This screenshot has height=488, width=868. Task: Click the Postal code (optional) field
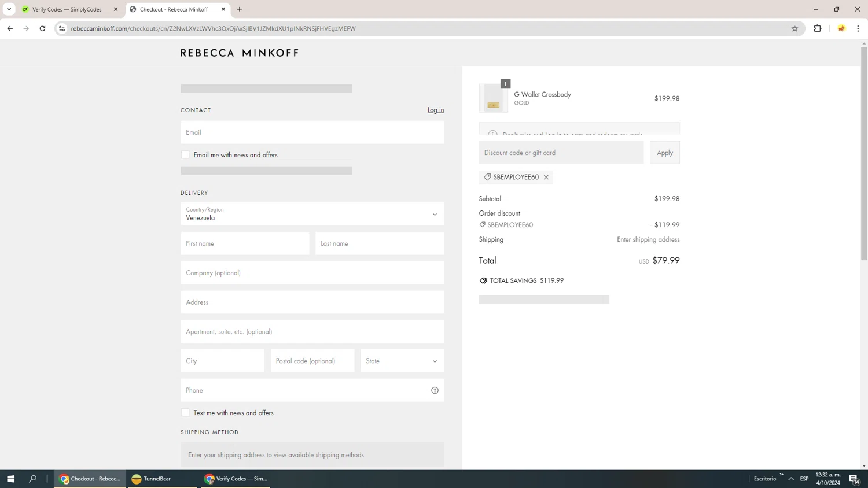tap(312, 361)
